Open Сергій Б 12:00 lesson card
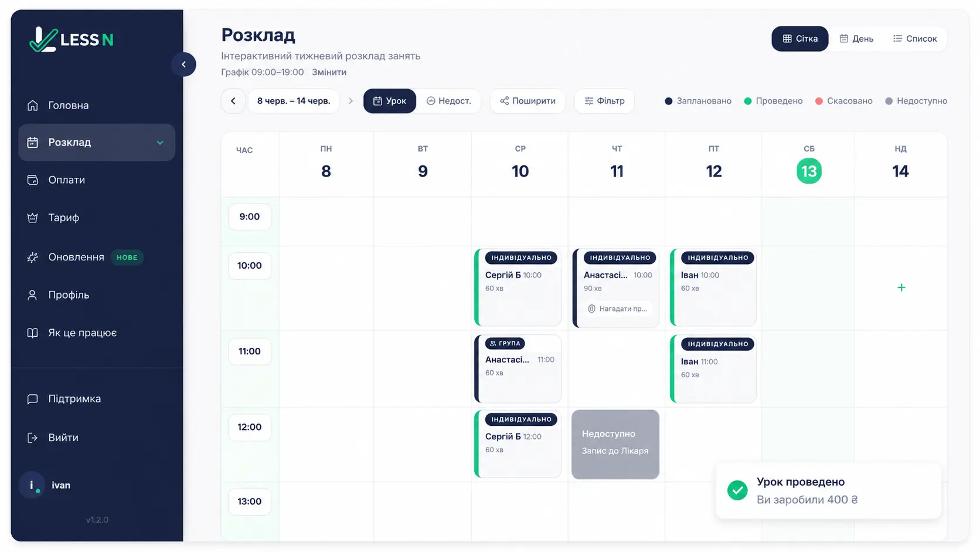This screenshot has width=980, height=552. [x=518, y=444]
